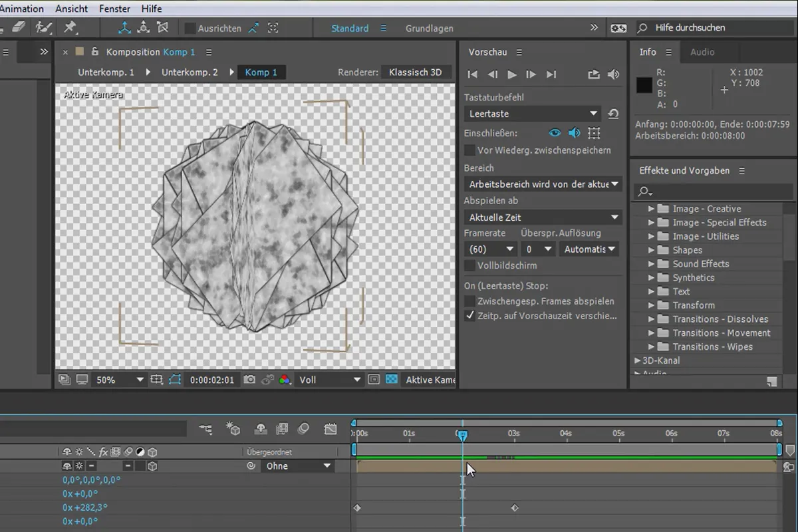Select Komp 1 breadcrumb tab

point(261,72)
